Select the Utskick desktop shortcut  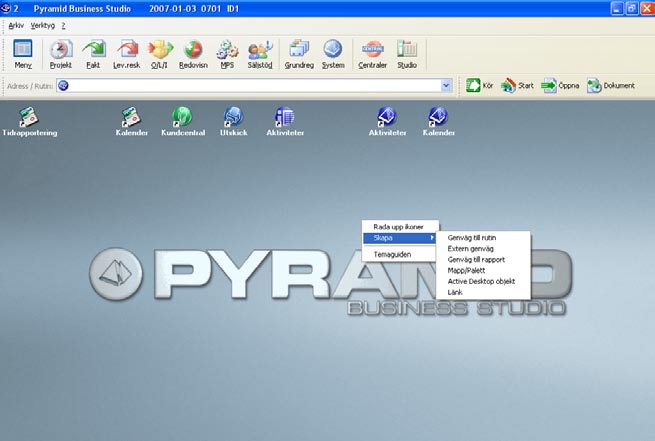coord(234,122)
